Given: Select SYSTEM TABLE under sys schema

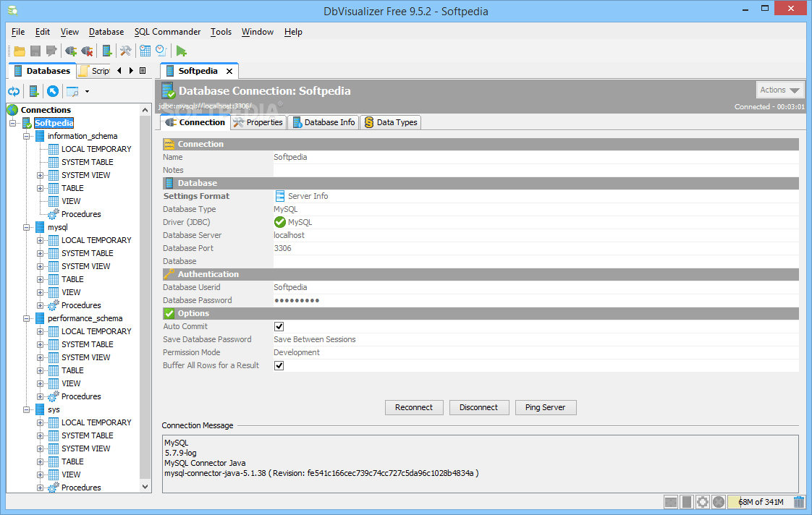Looking at the screenshot, I should pos(87,436).
